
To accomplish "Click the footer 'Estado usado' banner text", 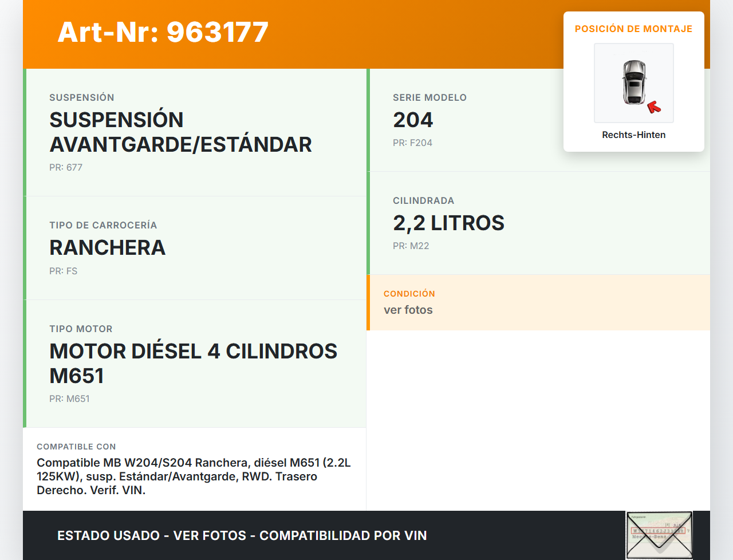I will 242,535.
